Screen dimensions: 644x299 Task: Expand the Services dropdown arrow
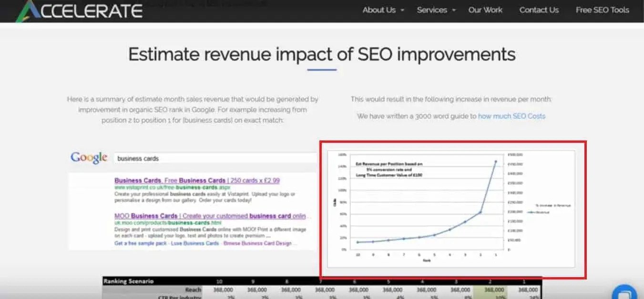coord(454,10)
